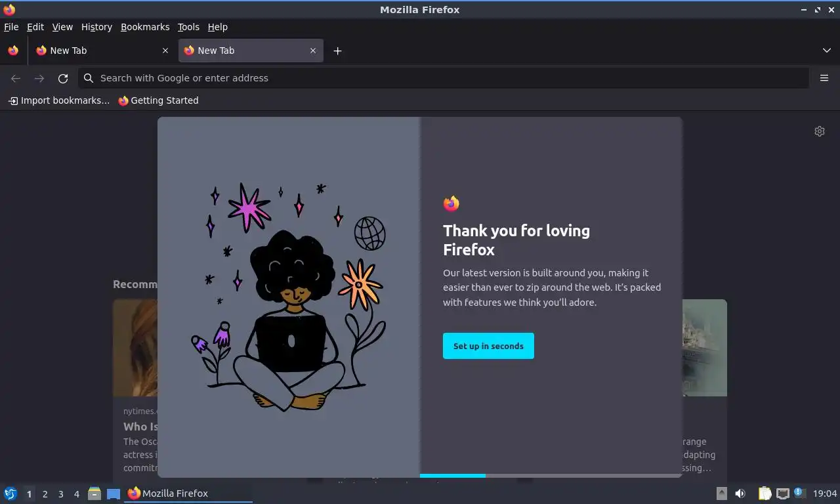The image size is (840, 504).
Task: Expand the list all tabs chevron
Action: 827,51
